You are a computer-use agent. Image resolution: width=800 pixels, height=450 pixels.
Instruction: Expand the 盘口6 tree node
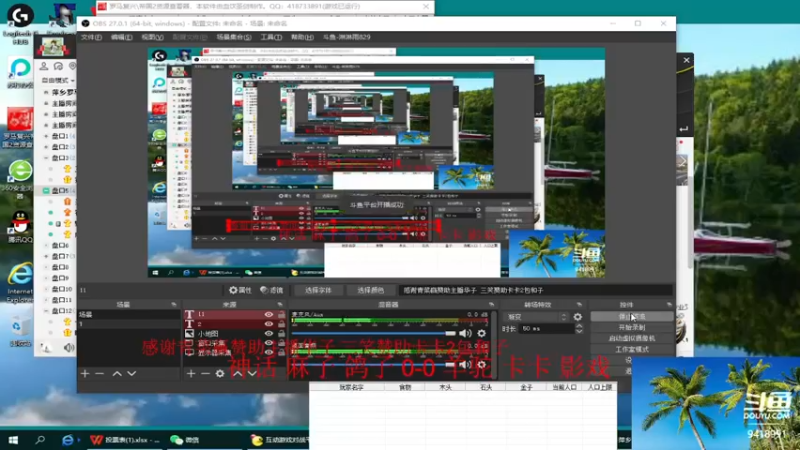pos(46,245)
